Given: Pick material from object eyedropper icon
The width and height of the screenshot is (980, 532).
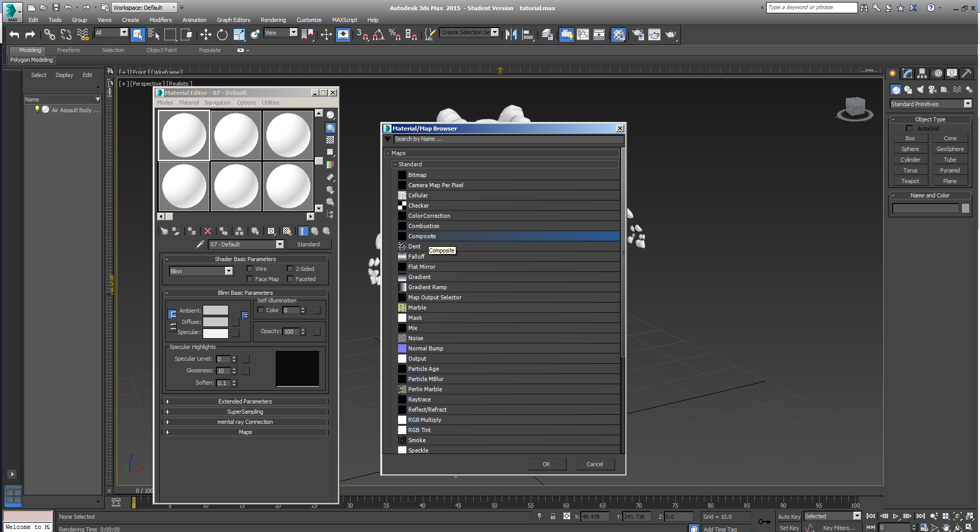Looking at the screenshot, I should point(200,244).
